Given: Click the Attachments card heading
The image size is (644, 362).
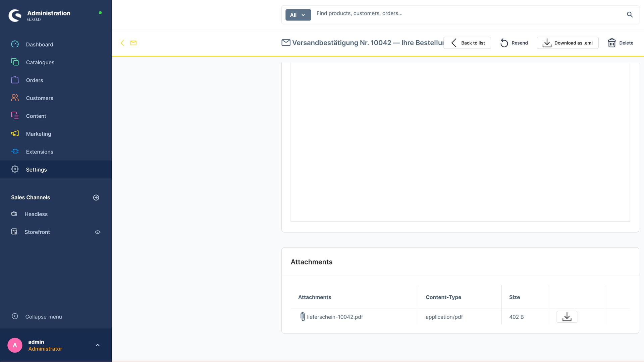Looking at the screenshot, I should (312, 262).
